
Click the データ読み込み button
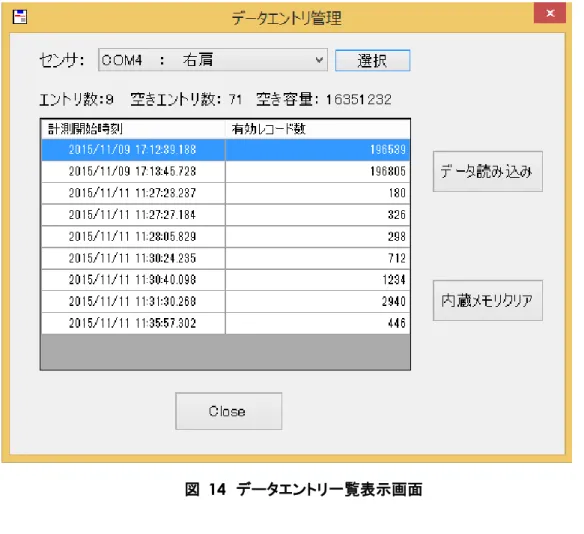pyautogui.click(x=488, y=171)
